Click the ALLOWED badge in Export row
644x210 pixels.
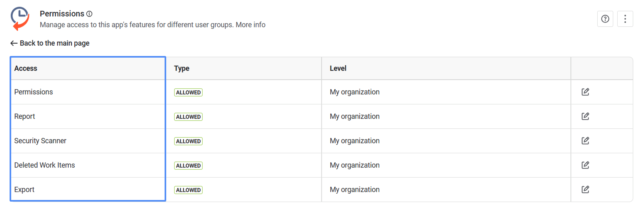click(188, 190)
